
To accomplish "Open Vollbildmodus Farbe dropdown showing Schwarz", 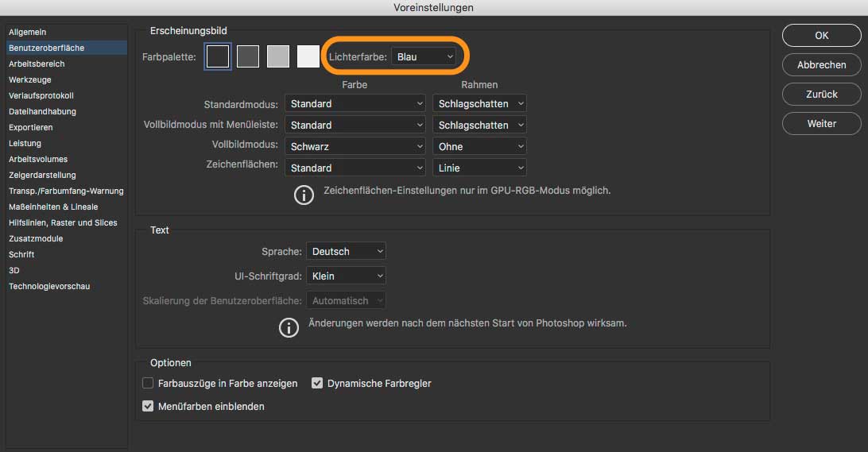I will (355, 146).
